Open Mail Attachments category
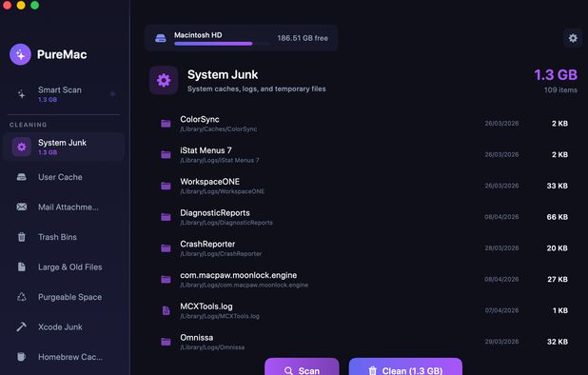588x375 pixels. click(x=64, y=207)
